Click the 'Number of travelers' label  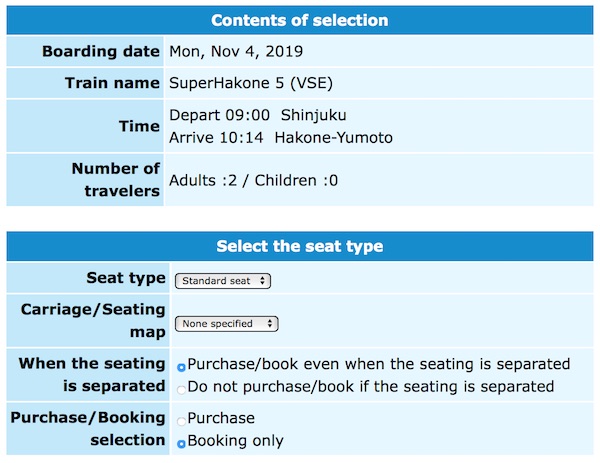tap(115, 180)
